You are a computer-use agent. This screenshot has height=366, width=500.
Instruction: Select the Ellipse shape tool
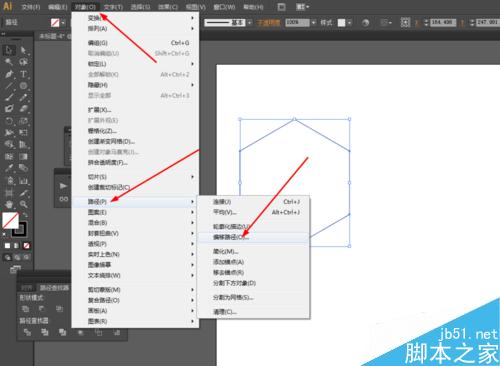click(x=23, y=86)
